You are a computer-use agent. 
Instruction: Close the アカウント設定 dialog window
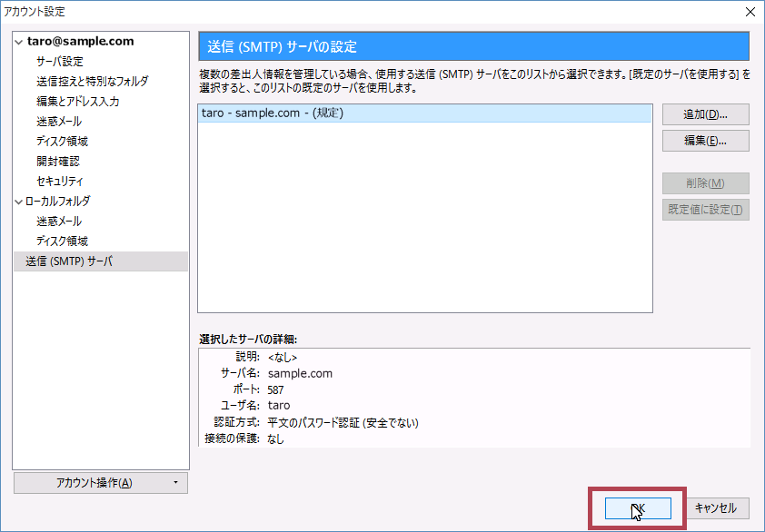click(750, 12)
